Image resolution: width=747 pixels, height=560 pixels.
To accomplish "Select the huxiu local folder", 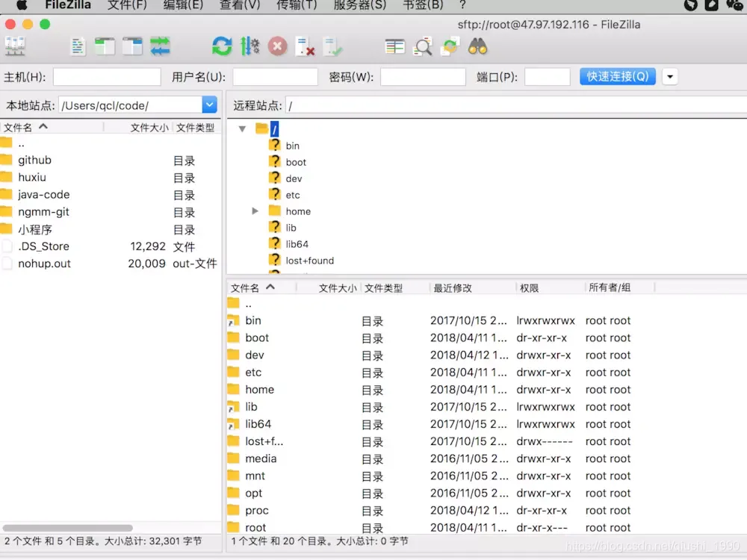I will point(111,177).
